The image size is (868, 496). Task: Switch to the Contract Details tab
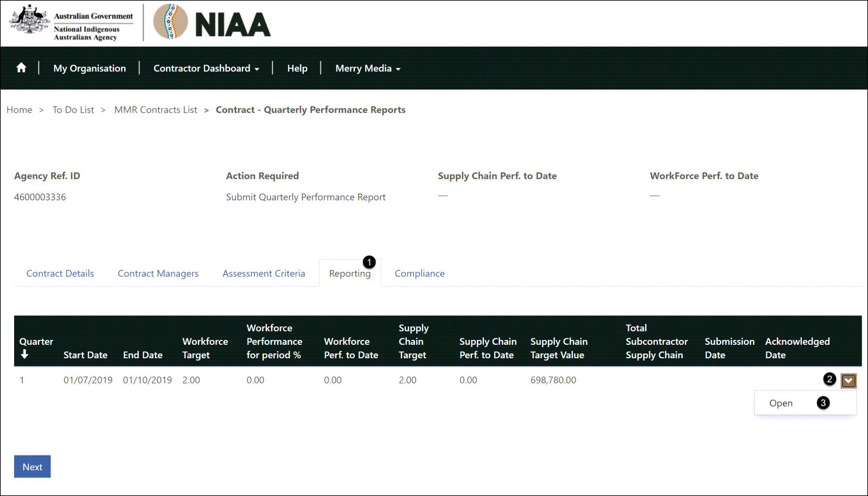coord(60,274)
